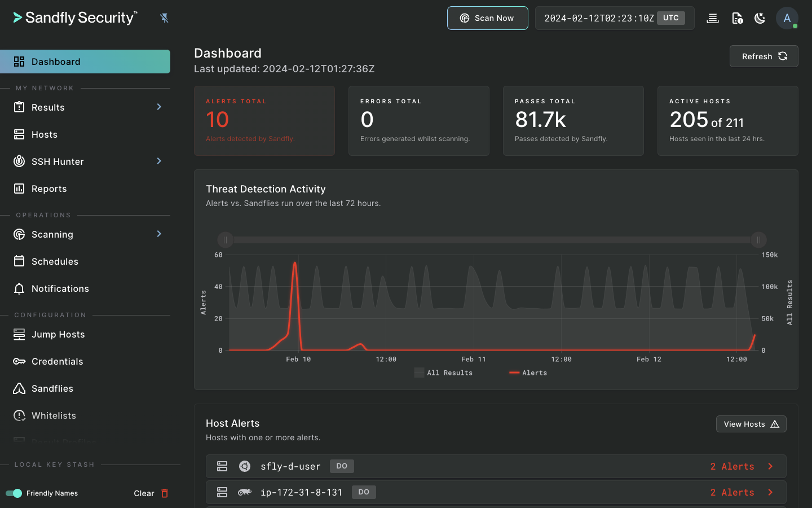The image size is (812, 508).
Task: Toggle the UTC timezone badge
Action: tap(671, 18)
